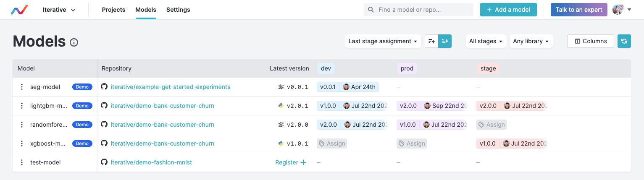Open iterative/example-get-started-experiments repository link

click(x=171, y=87)
